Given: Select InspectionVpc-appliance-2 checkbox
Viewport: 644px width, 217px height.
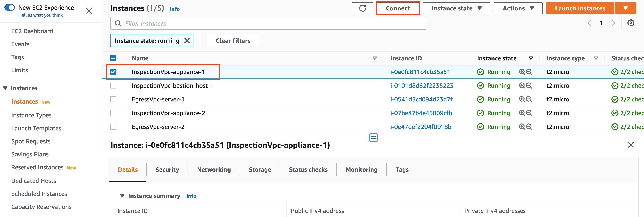Looking at the screenshot, I should (113, 113).
